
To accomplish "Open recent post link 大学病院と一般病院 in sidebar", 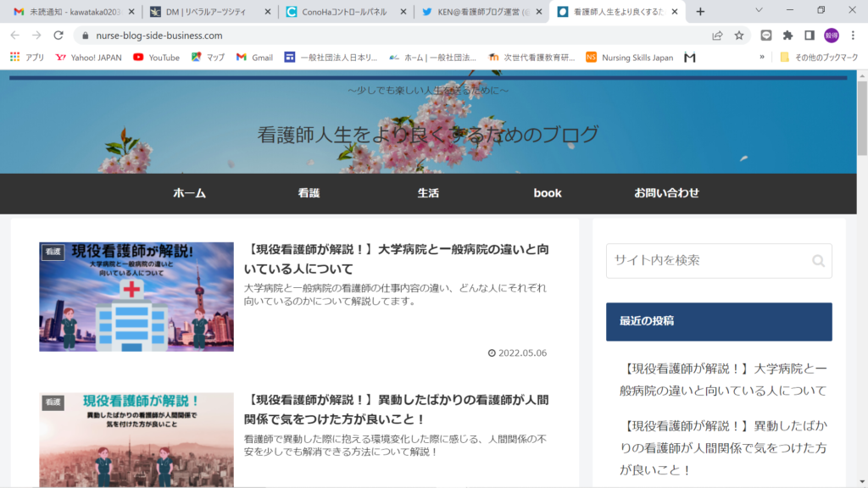I will tap(723, 380).
